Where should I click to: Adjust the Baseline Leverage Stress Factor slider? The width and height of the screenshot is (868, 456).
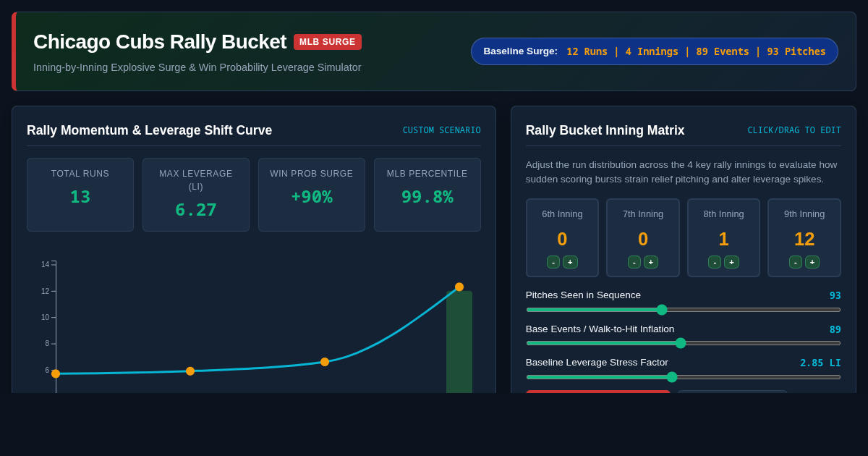(684, 377)
